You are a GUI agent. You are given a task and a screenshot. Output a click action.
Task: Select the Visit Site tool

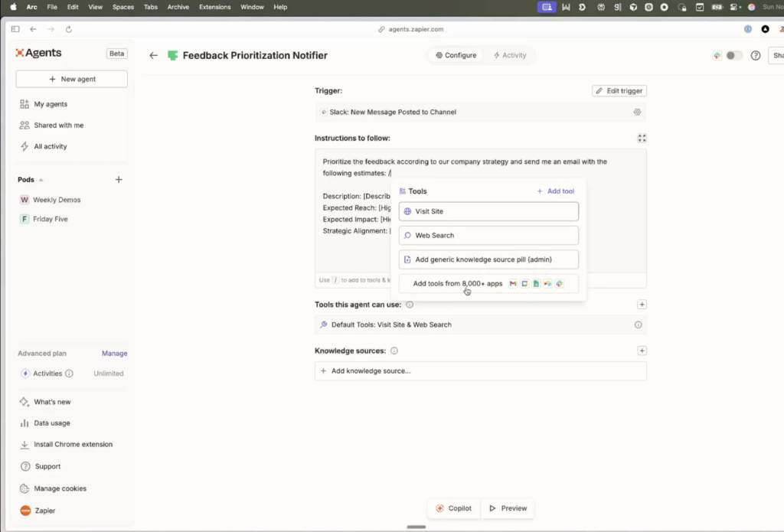click(x=488, y=211)
